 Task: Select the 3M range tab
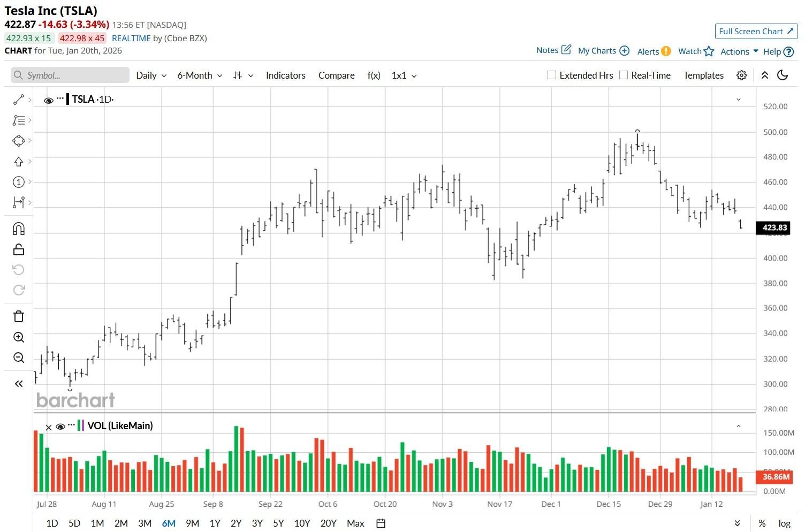click(x=145, y=523)
